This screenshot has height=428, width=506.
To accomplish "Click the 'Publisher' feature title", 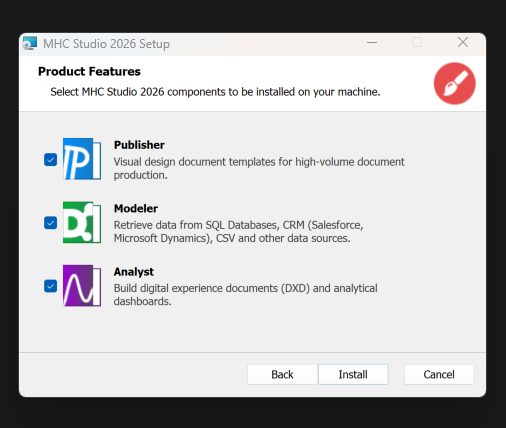I will [x=139, y=145].
